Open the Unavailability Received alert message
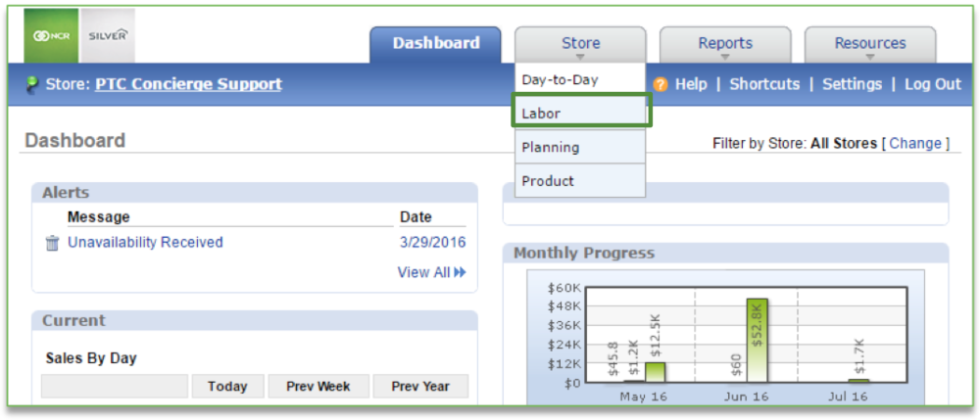The image size is (980, 420). [145, 242]
